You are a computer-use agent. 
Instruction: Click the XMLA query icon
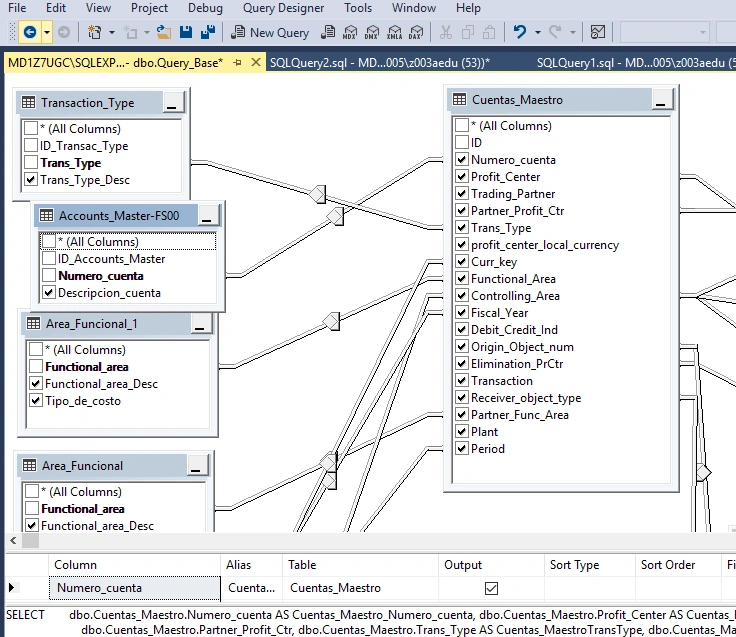tap(394, 32)
